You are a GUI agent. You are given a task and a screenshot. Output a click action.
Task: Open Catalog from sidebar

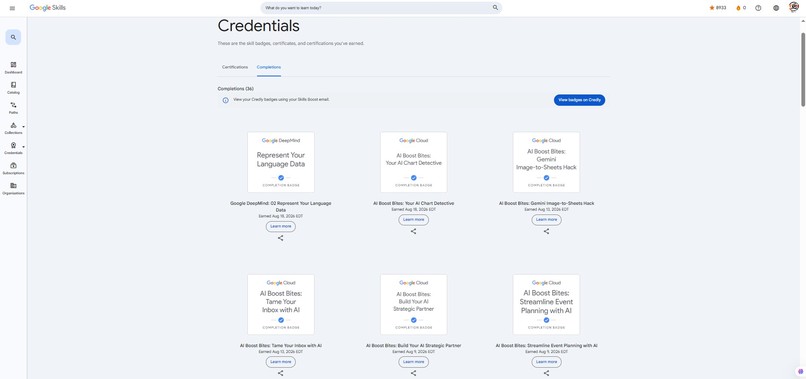[x=13, y=88]
